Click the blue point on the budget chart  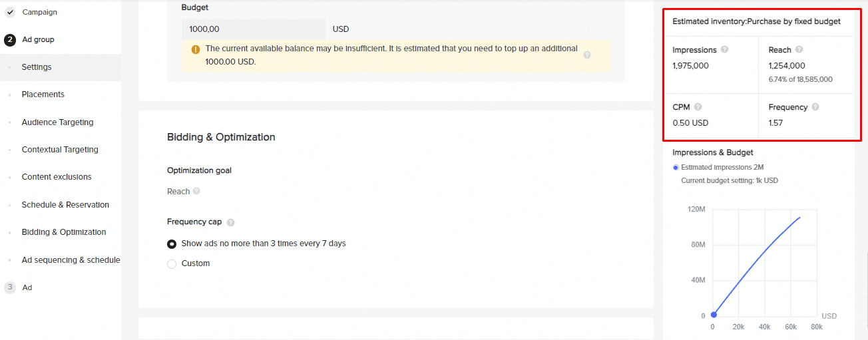tap(714, 315)
